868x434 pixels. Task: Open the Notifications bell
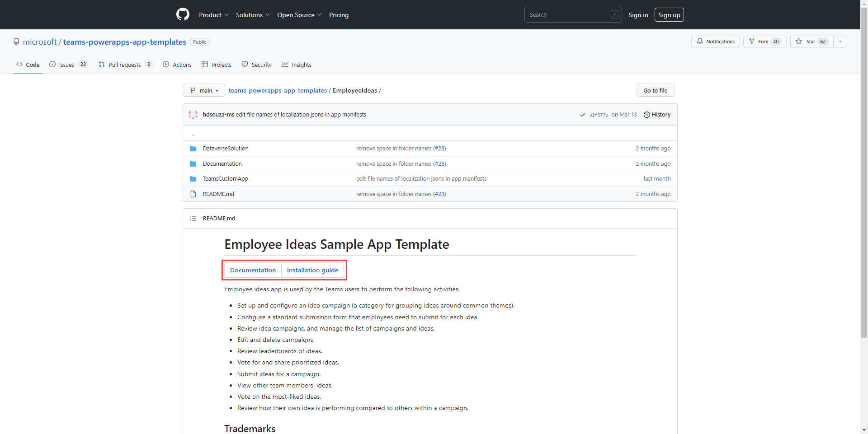point(701,42)
